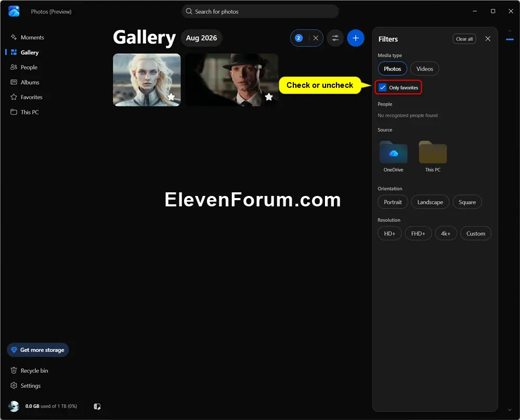520x420 pixels.
Task: Clear active filters with the X beside 2
Action: (x=316, y=38)
